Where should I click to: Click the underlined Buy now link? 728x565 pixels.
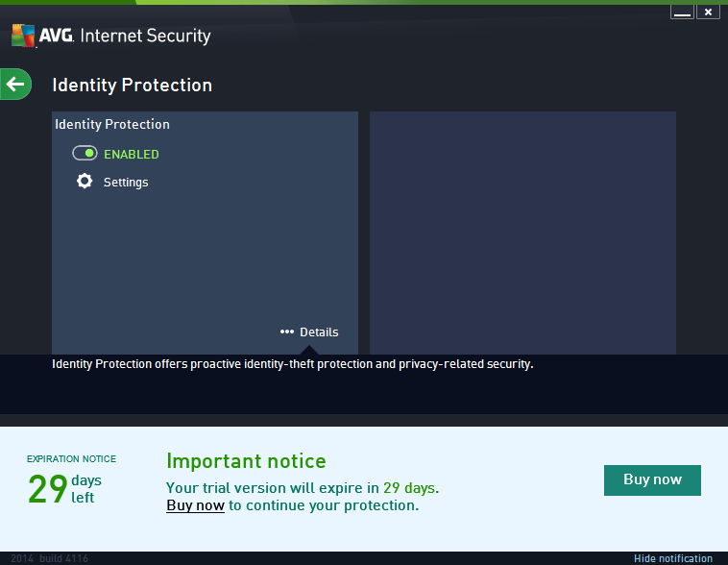tap(195, 505)
